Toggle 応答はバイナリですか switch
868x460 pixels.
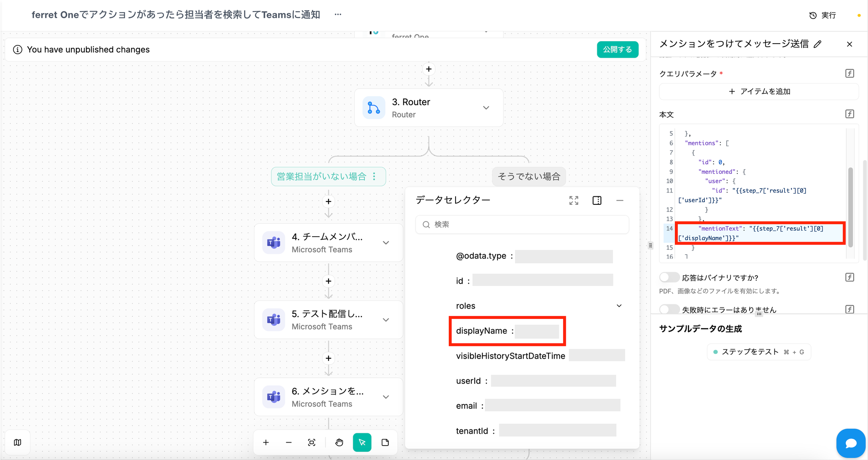[x=669, y=277]
